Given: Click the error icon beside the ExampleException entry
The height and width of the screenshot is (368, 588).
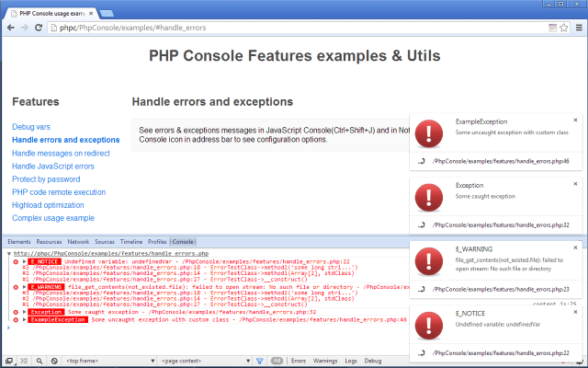Looking at the screenshot, I should click(16, 320).
